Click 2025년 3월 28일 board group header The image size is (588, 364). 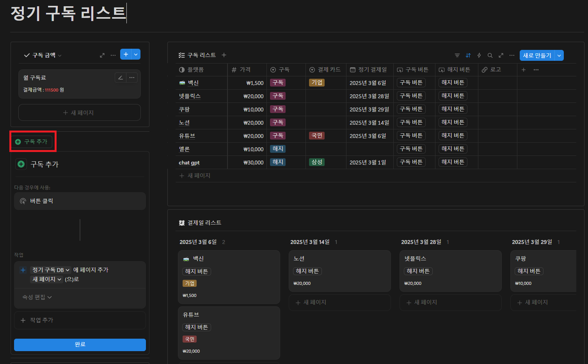(x=421, y=242)
